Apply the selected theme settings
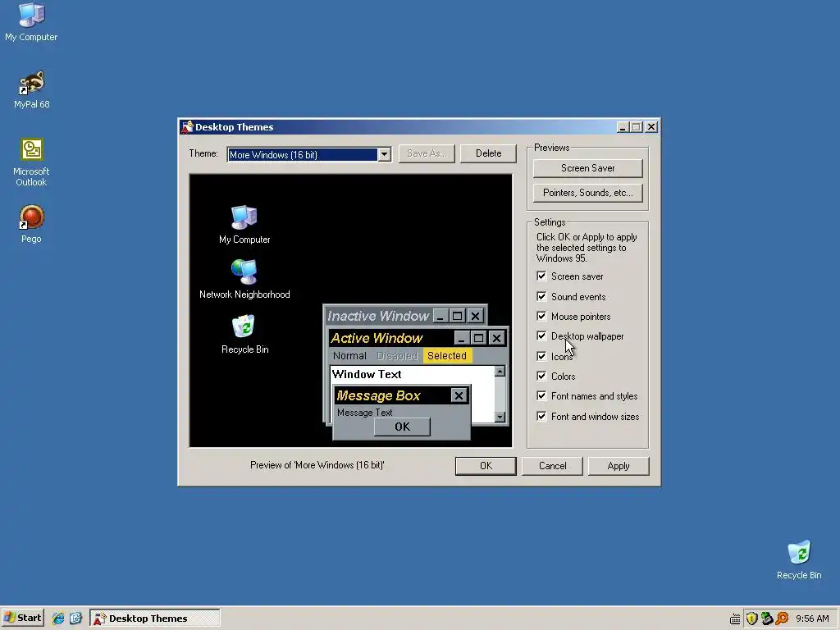 (619, 466)
